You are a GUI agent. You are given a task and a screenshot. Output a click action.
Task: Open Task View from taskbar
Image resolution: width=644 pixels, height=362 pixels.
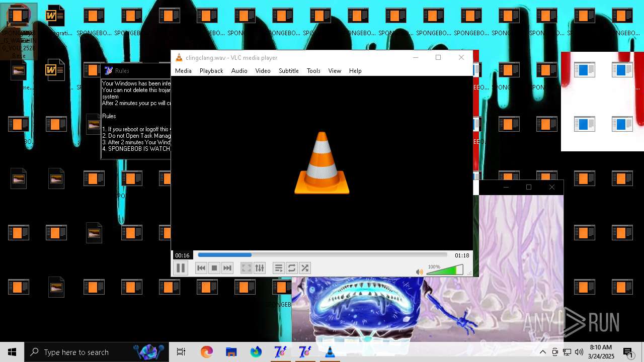coord(181,352)
